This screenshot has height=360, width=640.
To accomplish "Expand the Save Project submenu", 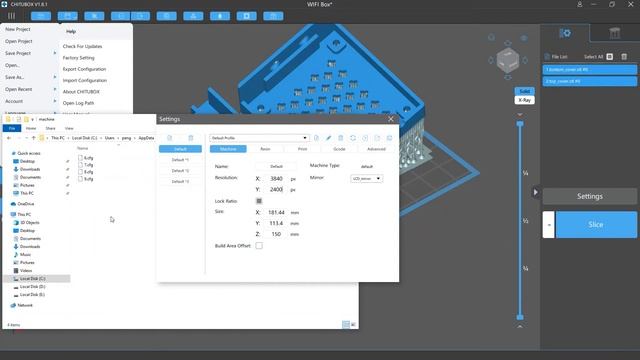I will click(x=55, y=53).
